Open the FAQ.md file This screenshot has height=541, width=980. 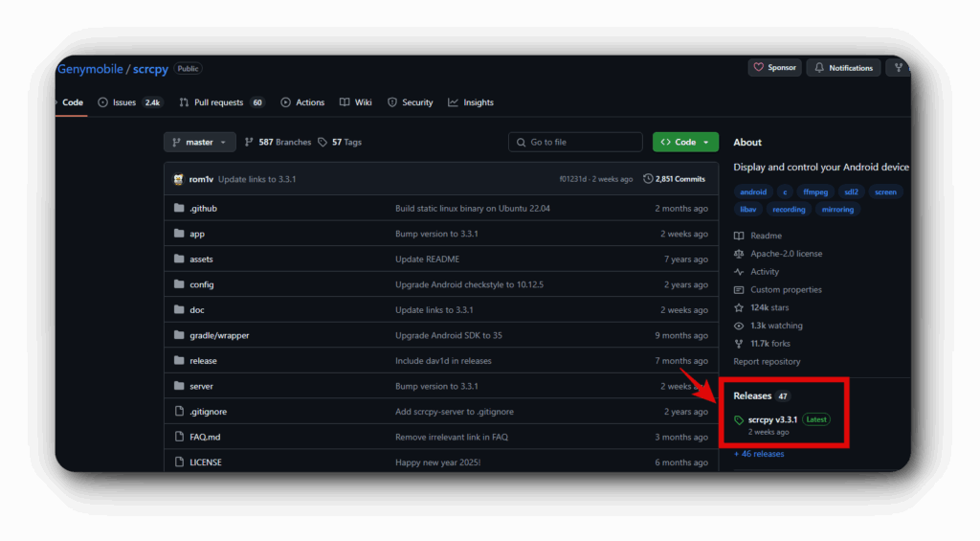[205, 438]
